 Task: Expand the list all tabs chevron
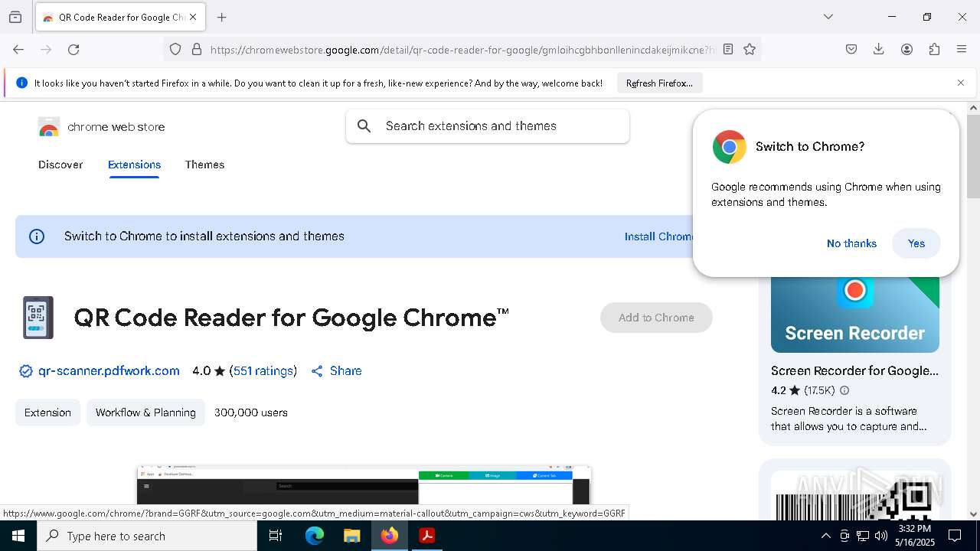tap(828, 17)
